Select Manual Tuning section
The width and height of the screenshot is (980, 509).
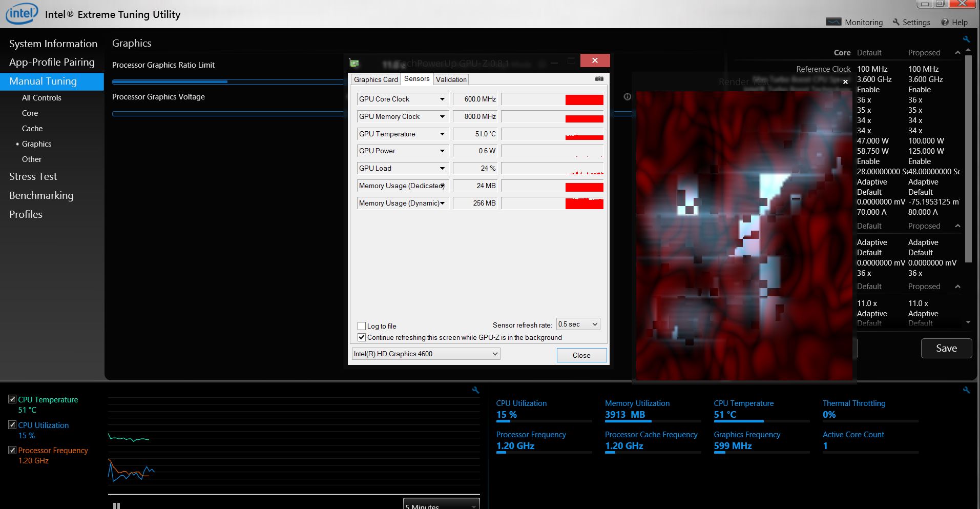[52, 81]
